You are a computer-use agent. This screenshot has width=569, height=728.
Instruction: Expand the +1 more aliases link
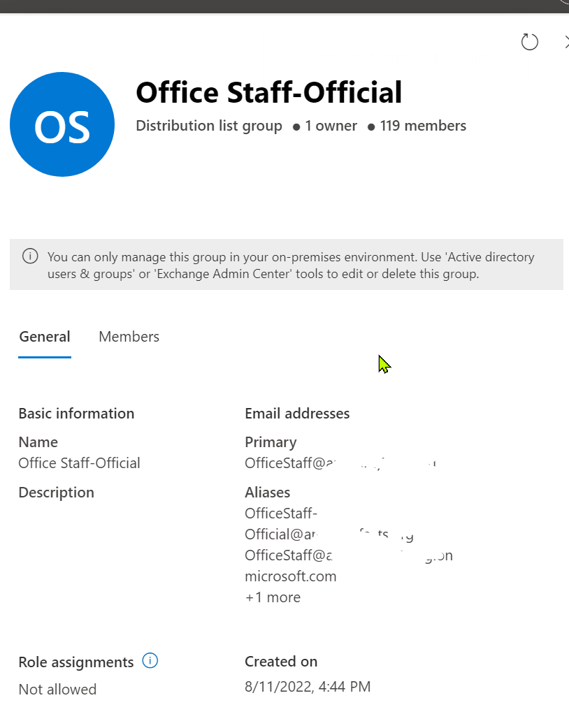272,597
